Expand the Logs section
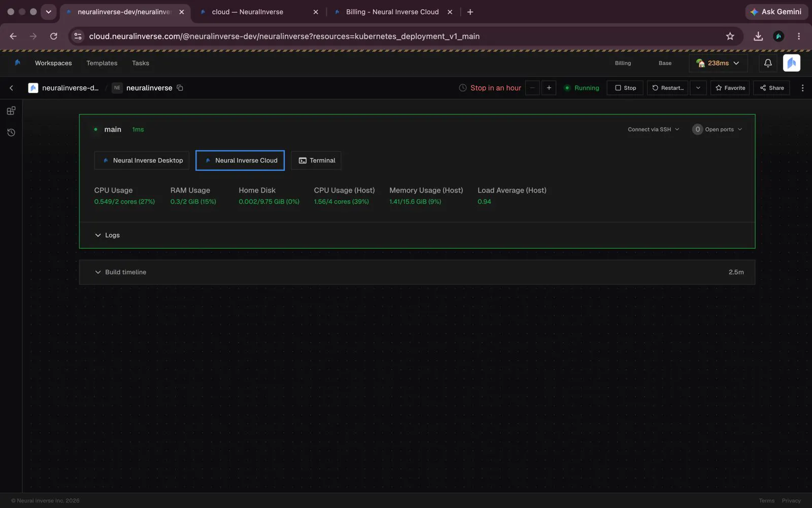812x508 pixels. point(107,235)
